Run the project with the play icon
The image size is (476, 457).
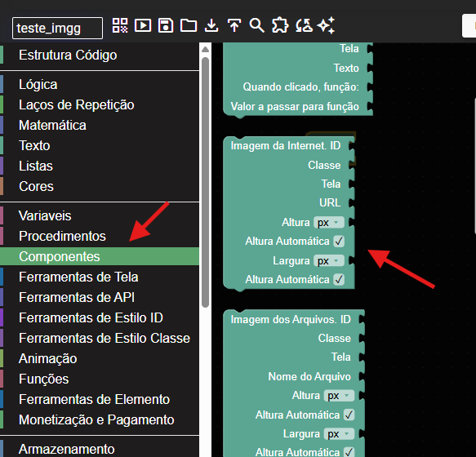click(143, 25)
